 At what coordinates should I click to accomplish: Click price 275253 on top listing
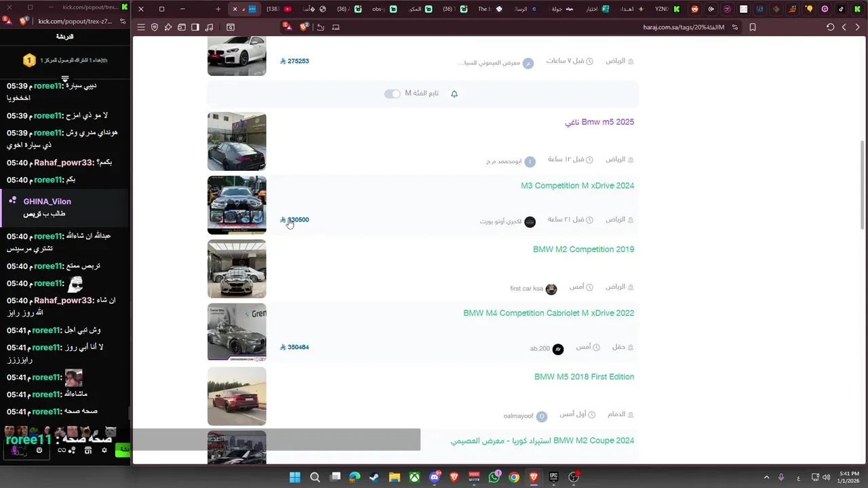294,61
